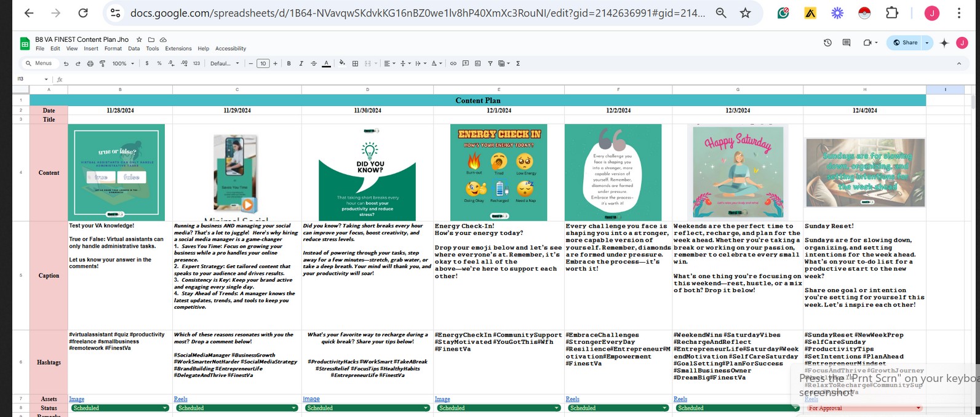Create a filter with the funnel icon
Screen dimensions: 980x417
click(490, 63)
